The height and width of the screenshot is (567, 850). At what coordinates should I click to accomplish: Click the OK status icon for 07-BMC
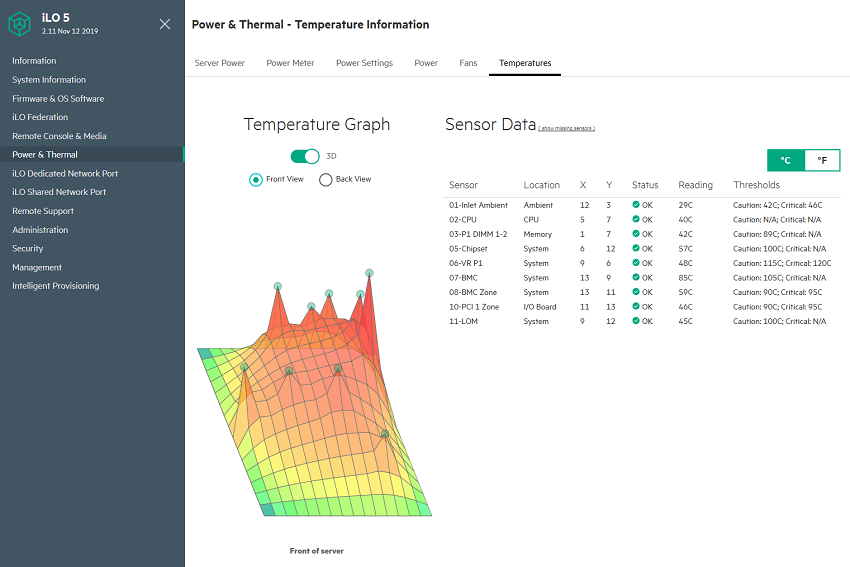(x=636, y=278)
